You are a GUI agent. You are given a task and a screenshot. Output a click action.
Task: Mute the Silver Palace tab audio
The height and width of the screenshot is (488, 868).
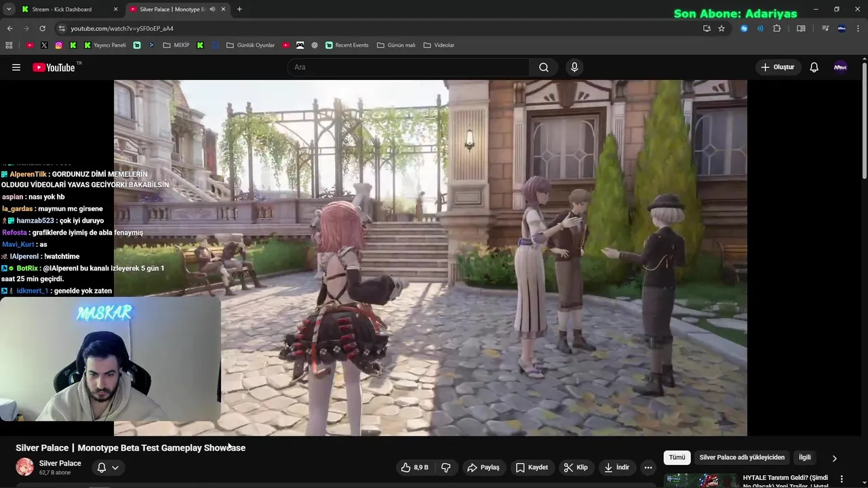coord(212,9)
